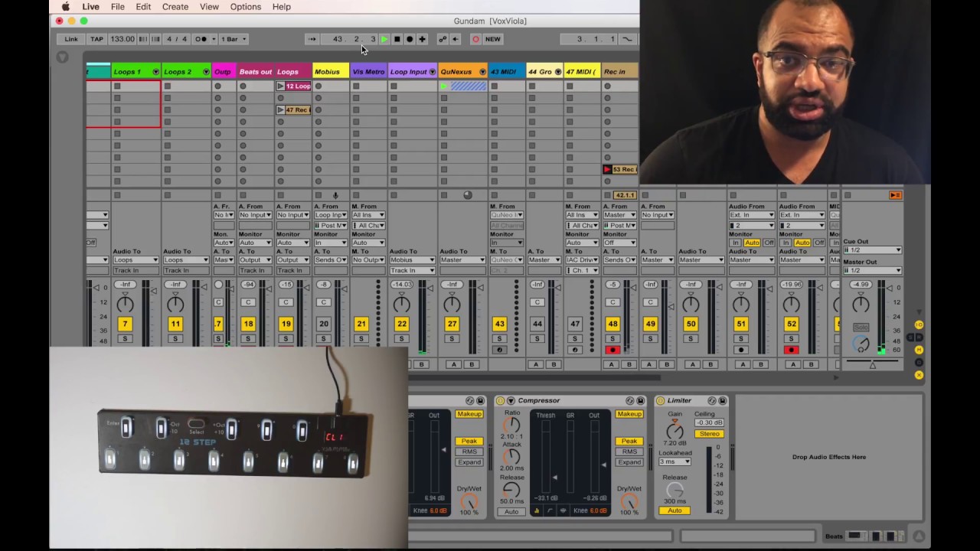This screenshot has width=980, height=551.
Task: Open the Cue Out 1/2 dropdown
Action: pyautogui.click(x=872, y=250)
